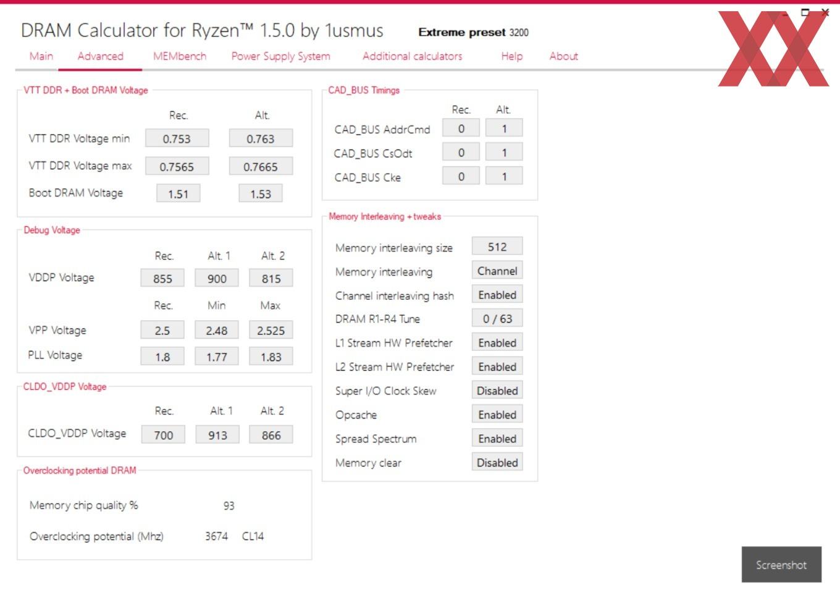The width and height of the screenshot is (840, 616).
Task: Click VTT DDR Voltage max Rec. field 0.7565
Action: coord(177,166)
